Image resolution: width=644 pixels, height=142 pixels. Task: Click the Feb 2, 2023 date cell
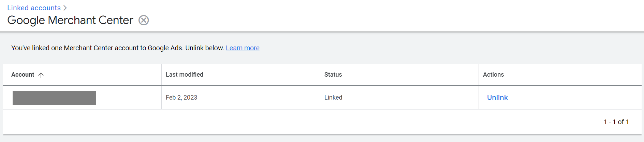181,98
